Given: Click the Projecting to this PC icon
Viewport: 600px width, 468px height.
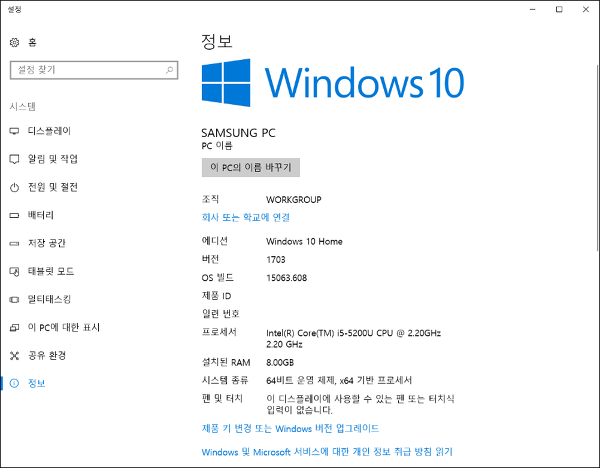Looking at the screenshot, I should click(x=14, y=328).
